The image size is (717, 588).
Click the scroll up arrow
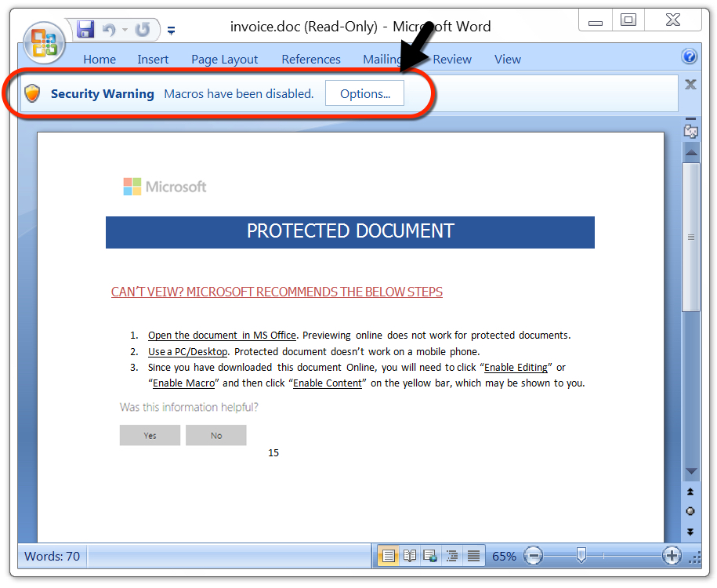pos(691,152)
